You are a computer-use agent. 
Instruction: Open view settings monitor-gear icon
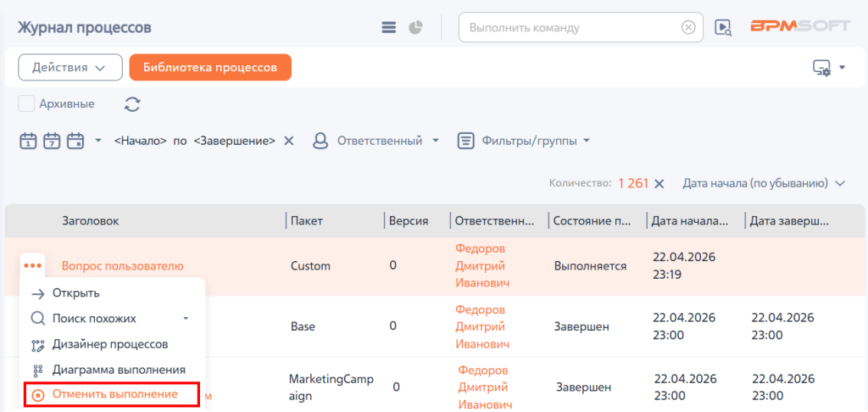(821, 68)
